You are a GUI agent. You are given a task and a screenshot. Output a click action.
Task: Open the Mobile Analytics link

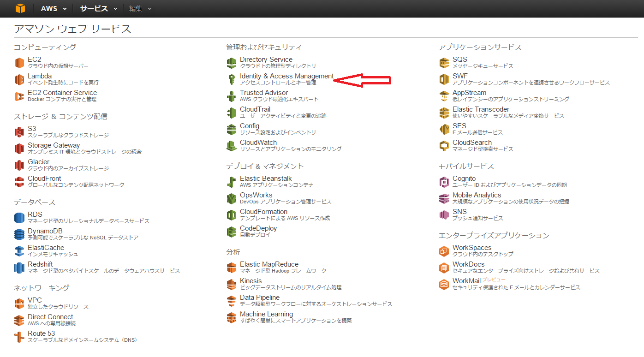click(477, 195)
